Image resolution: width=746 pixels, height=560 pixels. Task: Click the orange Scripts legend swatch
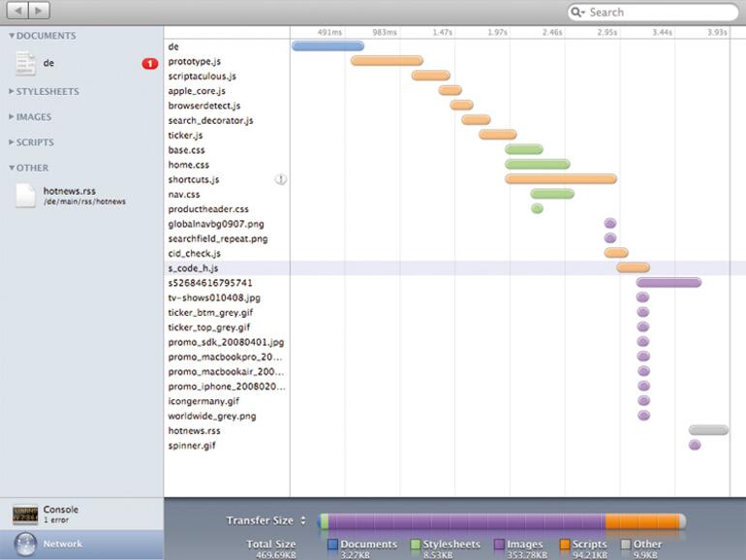[566, 544]
